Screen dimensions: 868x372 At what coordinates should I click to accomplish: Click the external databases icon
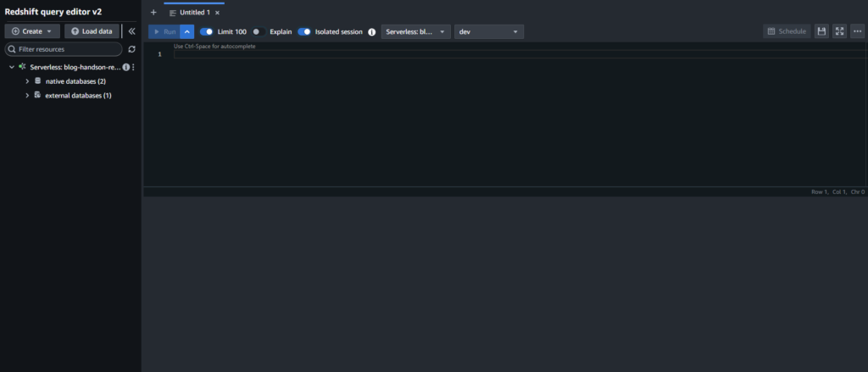[x=37, y=95]
